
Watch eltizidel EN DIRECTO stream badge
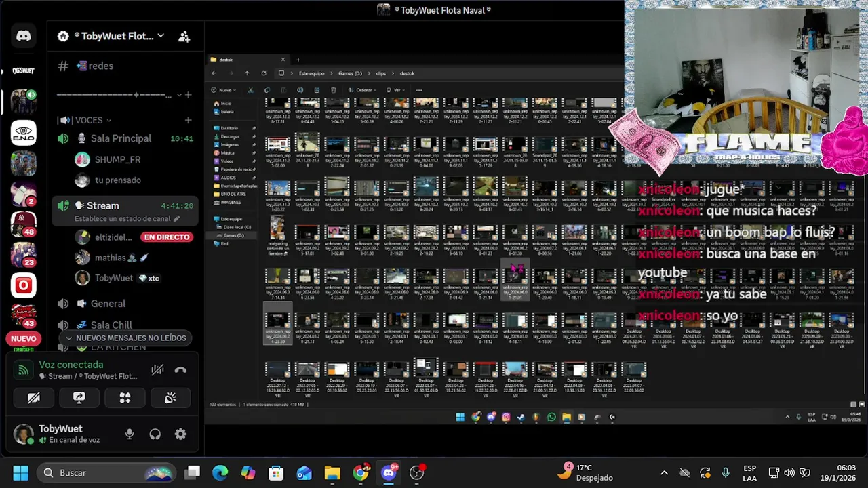tap(166, 237)
